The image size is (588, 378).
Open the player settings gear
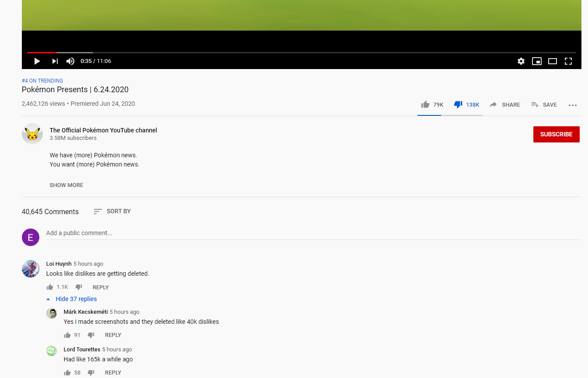[521, 61]
